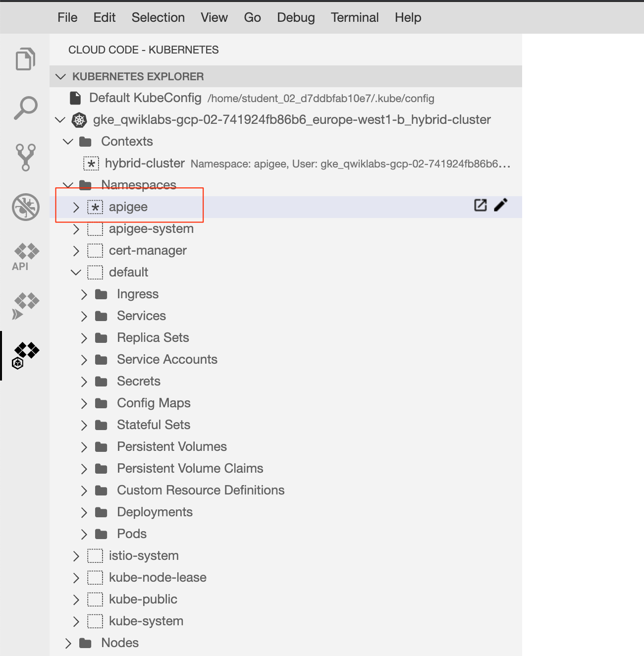Click the istio-system namespace dashed icon
This screenshot has height=656, width=644.
click(x=95, y=556)
